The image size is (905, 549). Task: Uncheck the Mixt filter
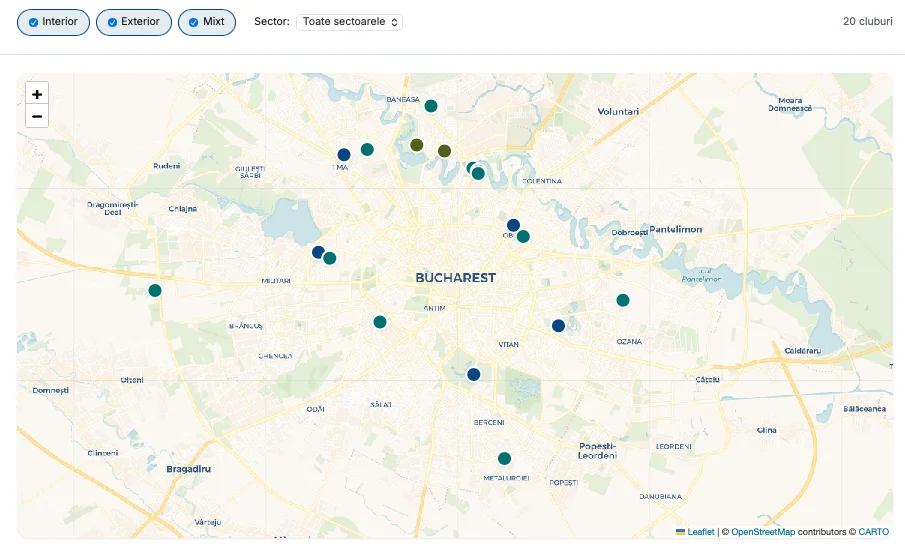194,22
